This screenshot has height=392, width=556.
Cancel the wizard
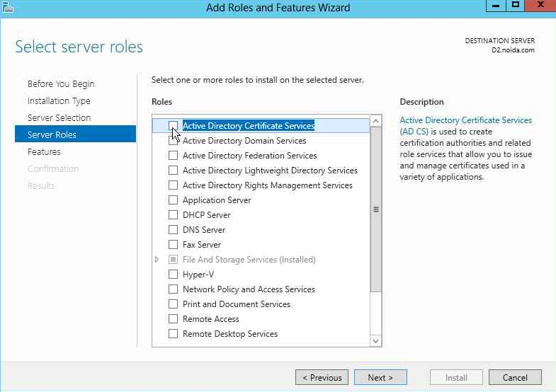(x=515, y=377)
